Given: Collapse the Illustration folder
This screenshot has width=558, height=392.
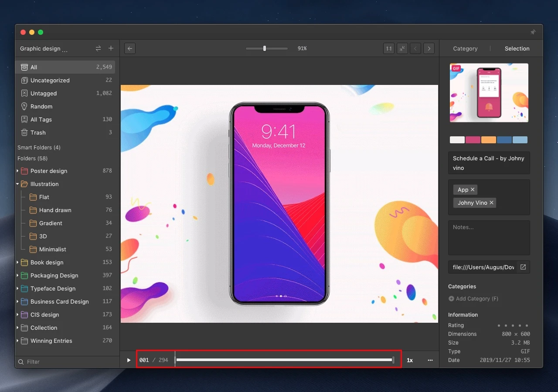Looking at the screenshot, I should 18,184.
